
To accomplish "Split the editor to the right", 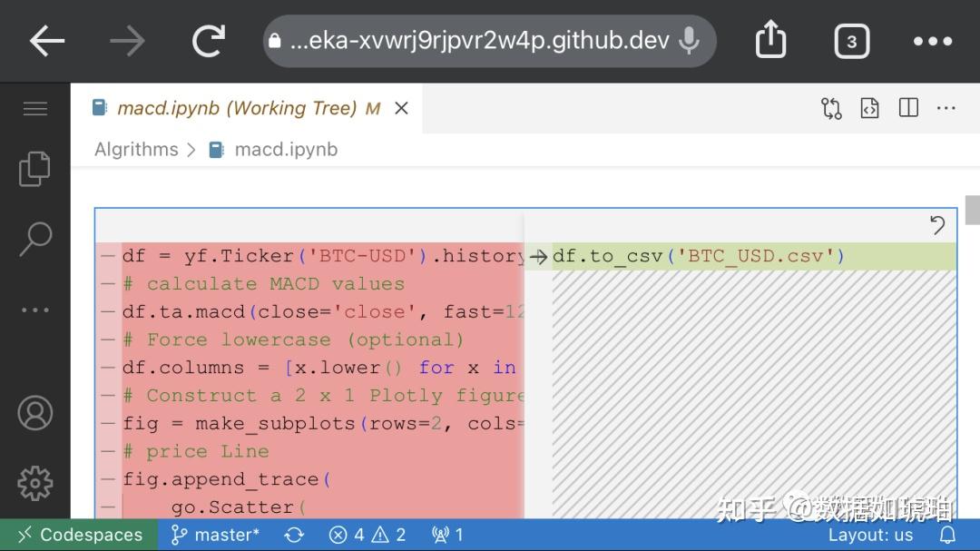I will coord(908,108).
